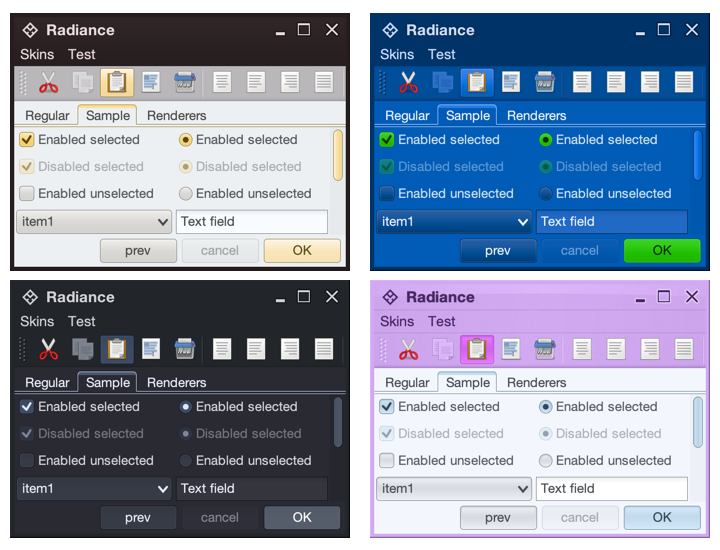Click the Text field input in the dark-skinned window
This screenshot has height=550, width=720.
pyautogui.click(x=252, y=488)
